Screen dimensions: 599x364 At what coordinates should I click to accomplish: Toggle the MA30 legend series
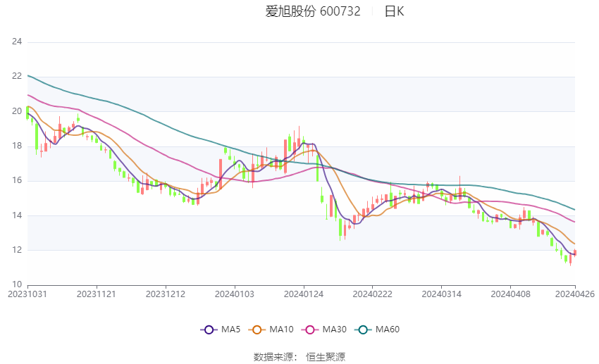pyautogui.click(x=324, y=330)
